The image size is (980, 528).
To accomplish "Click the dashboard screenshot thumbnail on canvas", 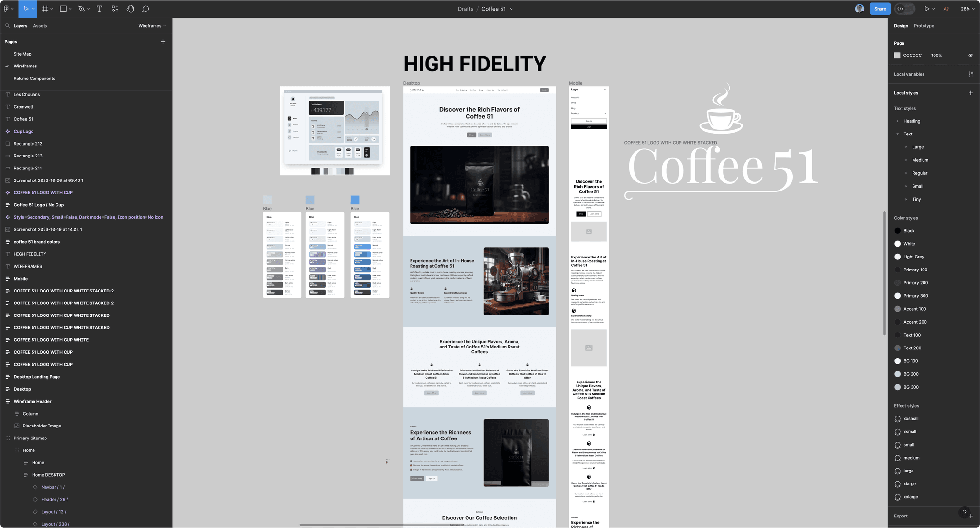I will [334, 131].
